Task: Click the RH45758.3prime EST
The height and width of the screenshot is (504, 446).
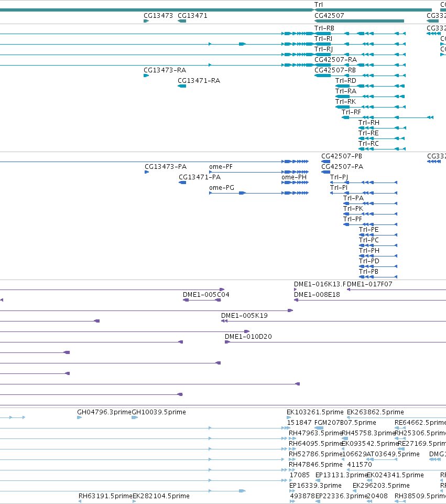Action: point(345,438)
